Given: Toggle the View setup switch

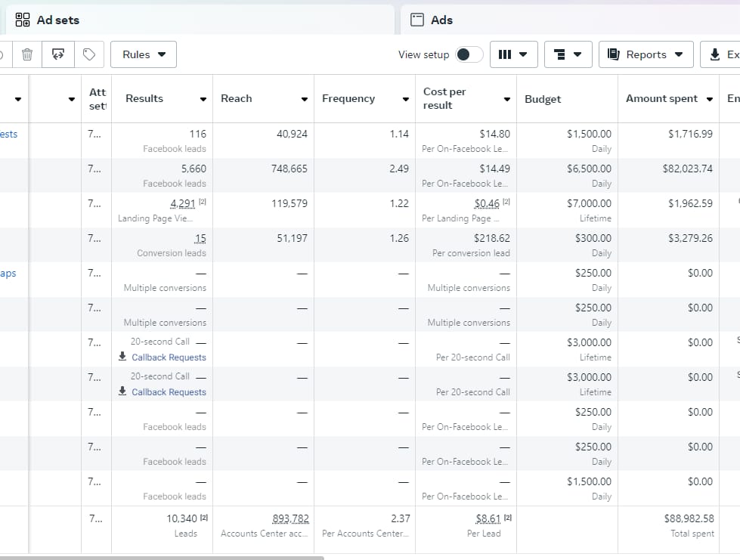Looking at the screenshot, I should coord(469,54).
